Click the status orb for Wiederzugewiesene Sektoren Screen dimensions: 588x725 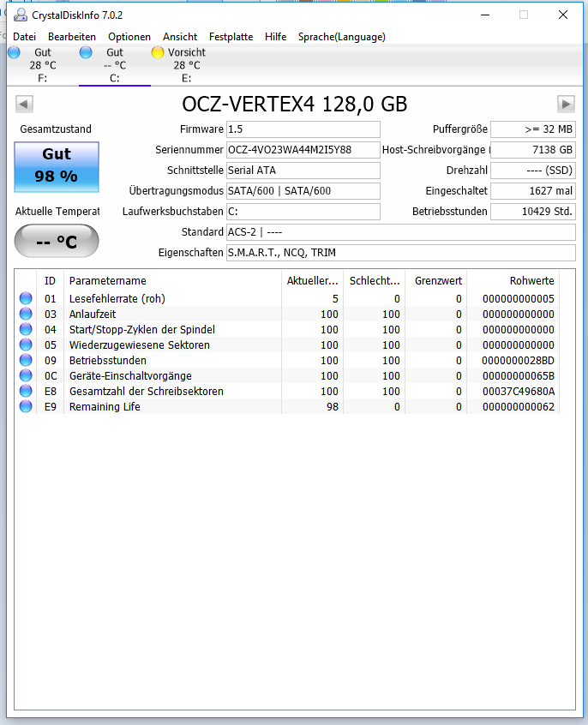pos(26,345)
